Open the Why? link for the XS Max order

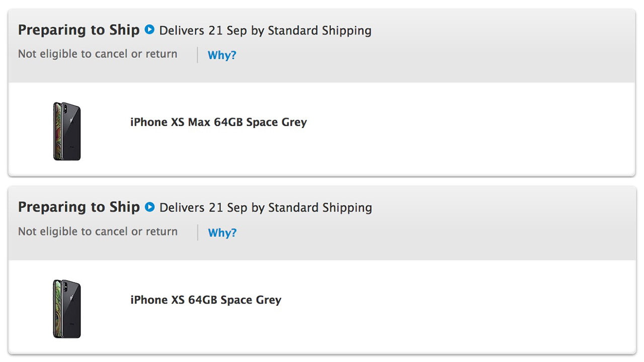click(x=222, y=55)
